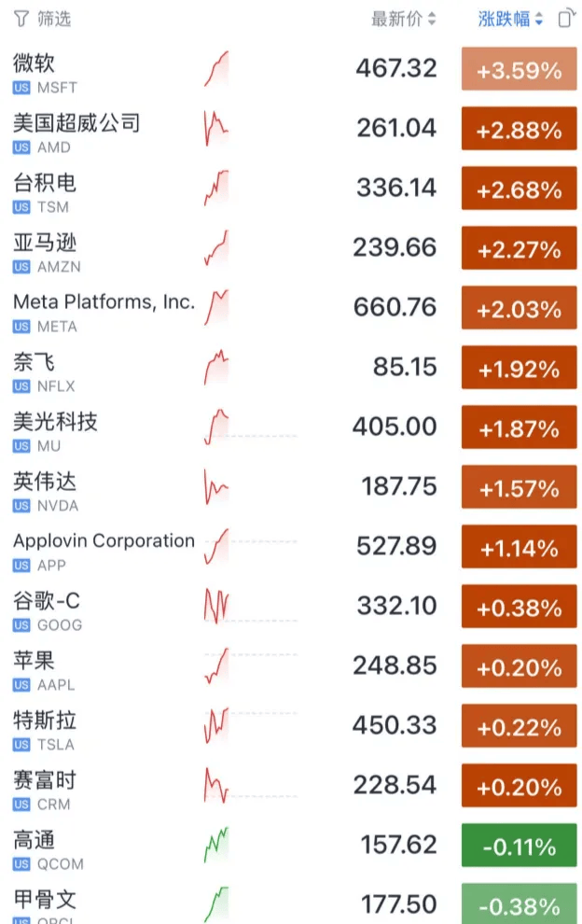Image resolution: width=582 pixels, height=924 pixels.
Task: Tap the +3.59% change badge for 微软
Action: (x=519, y=70)
